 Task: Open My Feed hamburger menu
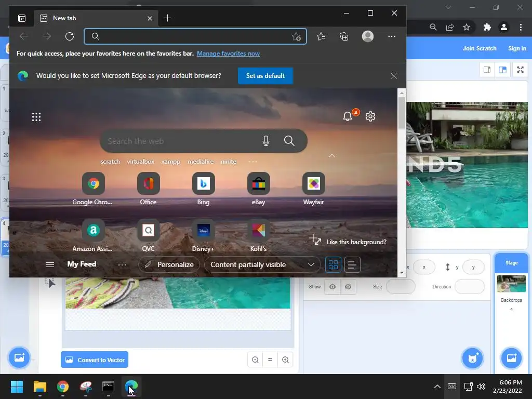(50, 264)
